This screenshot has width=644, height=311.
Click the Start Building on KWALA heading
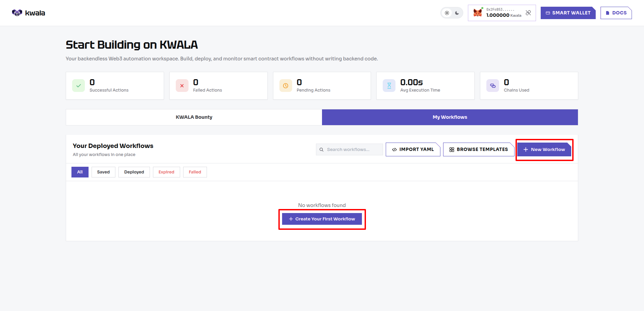pos(132,45)
